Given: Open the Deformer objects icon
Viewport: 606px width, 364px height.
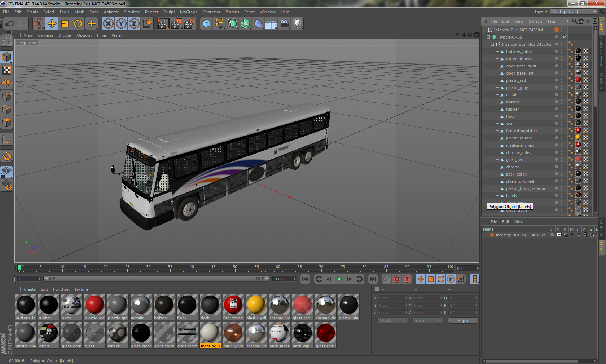Looking at the screenshot, I should [258, 24].
